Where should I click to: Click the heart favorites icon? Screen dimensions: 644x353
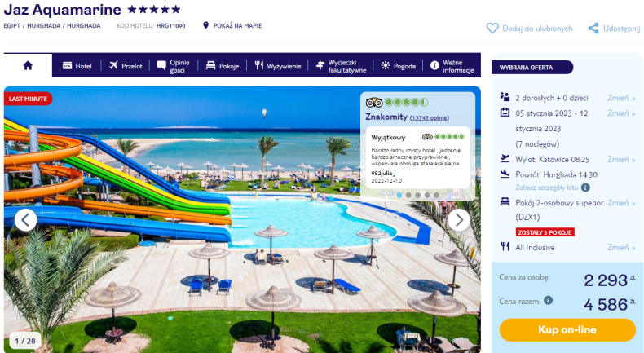pos(492,29)
